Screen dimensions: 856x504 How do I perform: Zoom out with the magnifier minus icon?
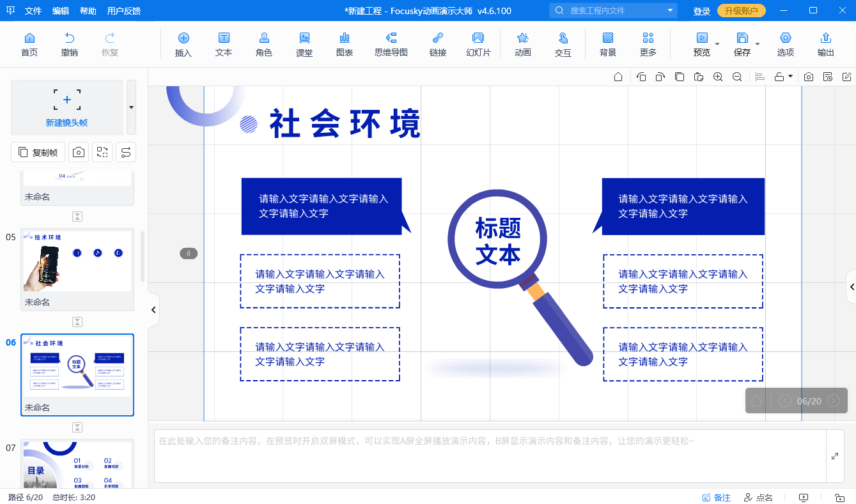tap(737, 77)
